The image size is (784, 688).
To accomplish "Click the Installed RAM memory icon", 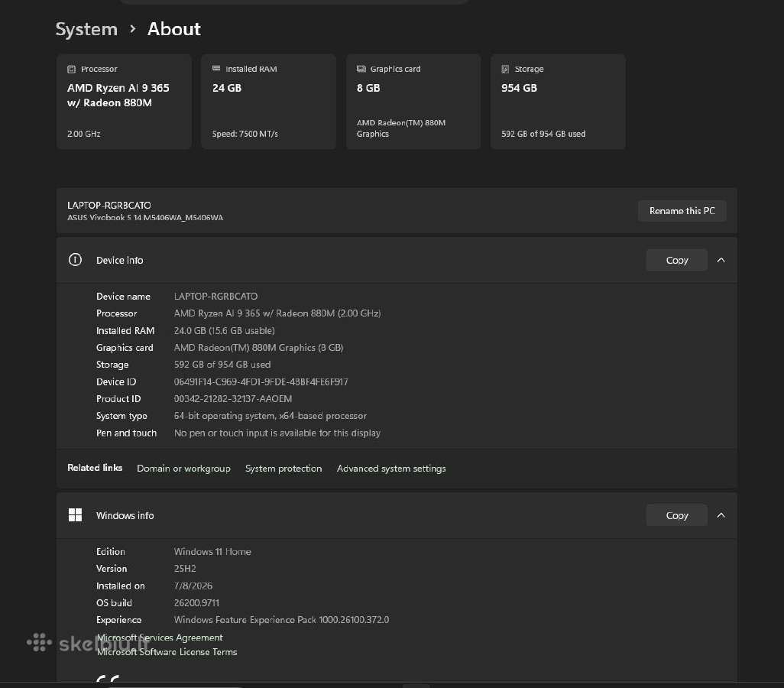I will (216, 69).
